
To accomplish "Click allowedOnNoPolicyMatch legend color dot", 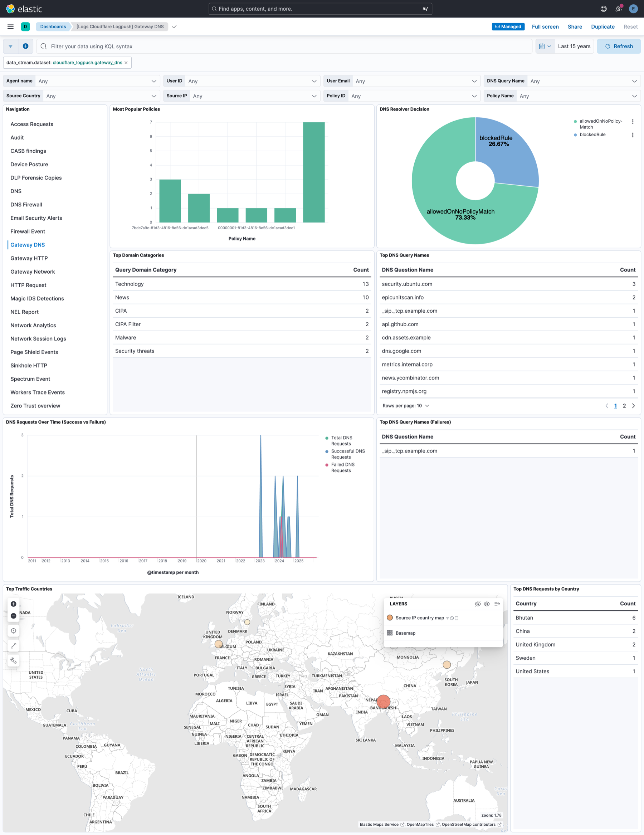I will [575, 122].
